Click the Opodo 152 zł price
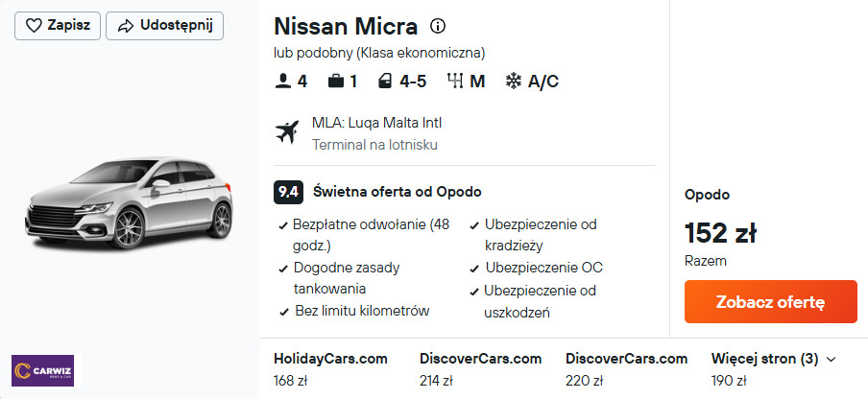The height and width of the screenshot is (399, 868). click(720, 233)
